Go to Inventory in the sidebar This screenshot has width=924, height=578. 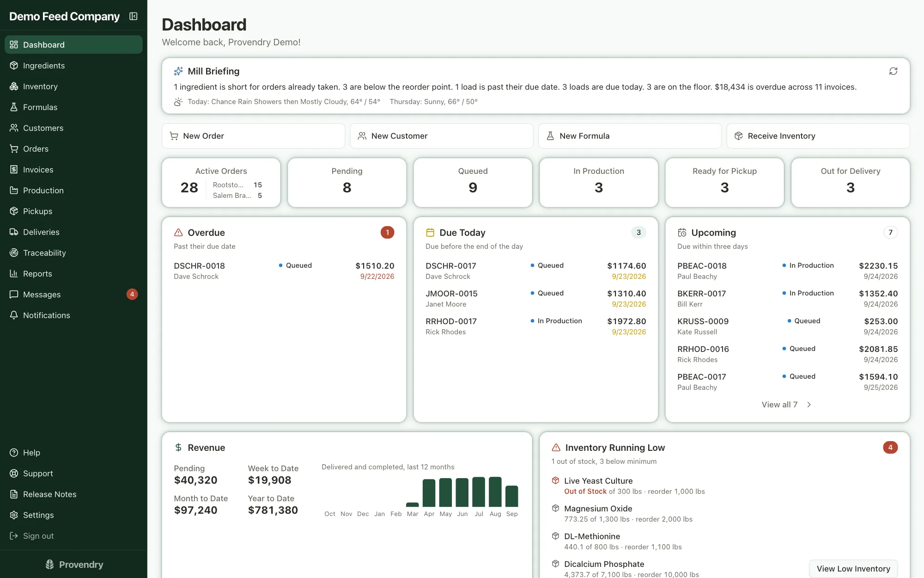[x=73, y=86]
